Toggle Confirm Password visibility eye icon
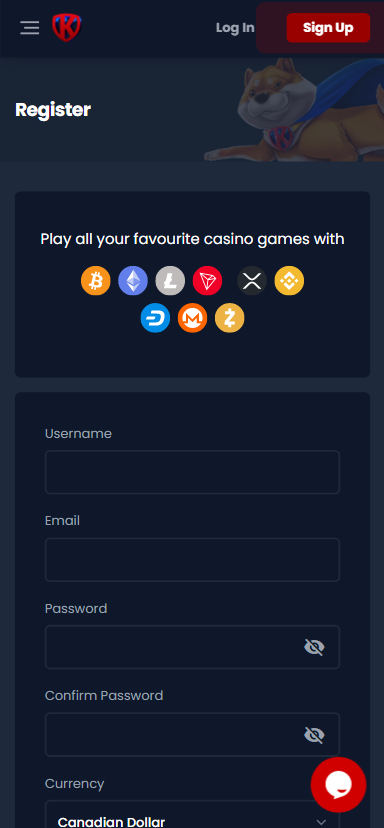 pos(314,735)
